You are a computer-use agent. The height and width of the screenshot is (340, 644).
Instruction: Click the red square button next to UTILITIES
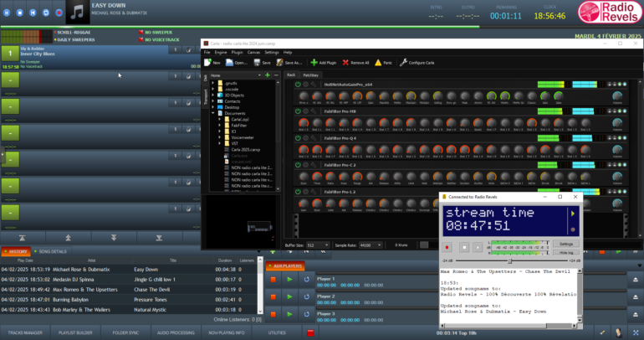coord(310,332)
